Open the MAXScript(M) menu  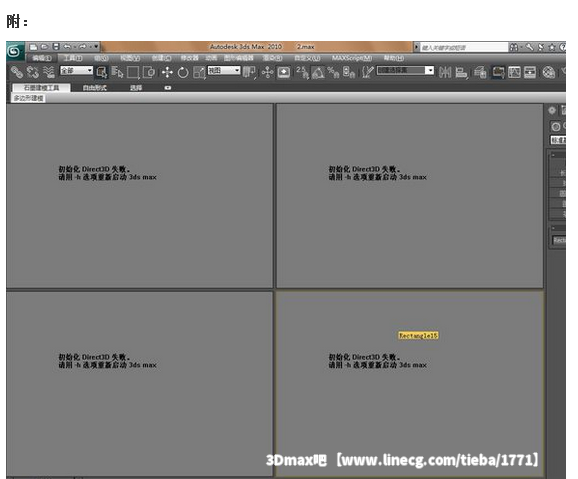tap(352, 58)
